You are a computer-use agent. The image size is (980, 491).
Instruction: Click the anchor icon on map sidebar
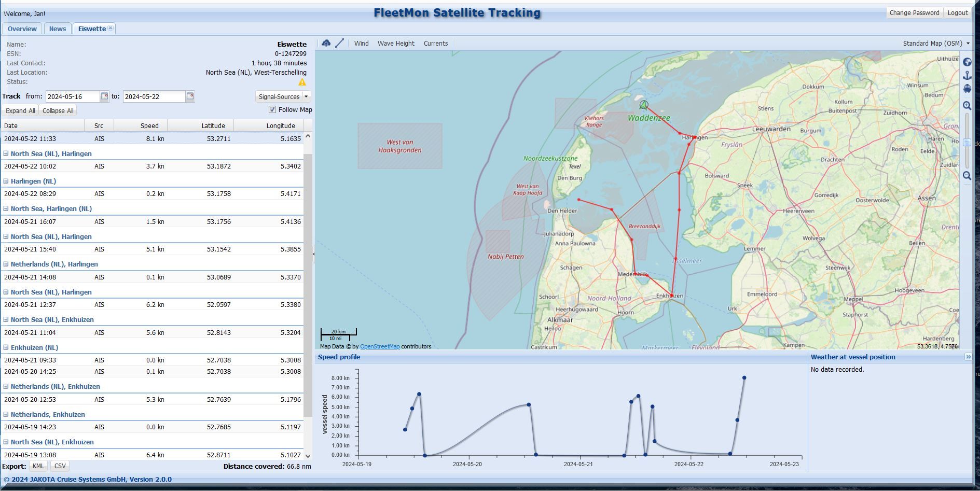967,76
